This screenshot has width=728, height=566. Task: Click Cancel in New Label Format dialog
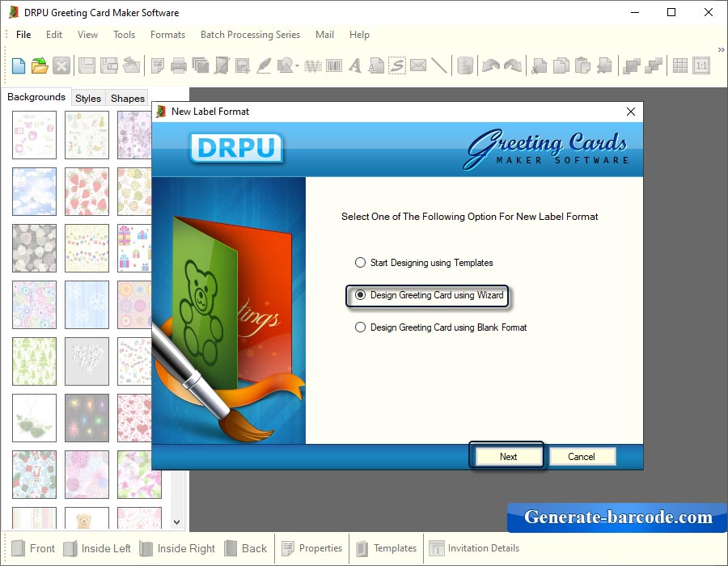582,457
